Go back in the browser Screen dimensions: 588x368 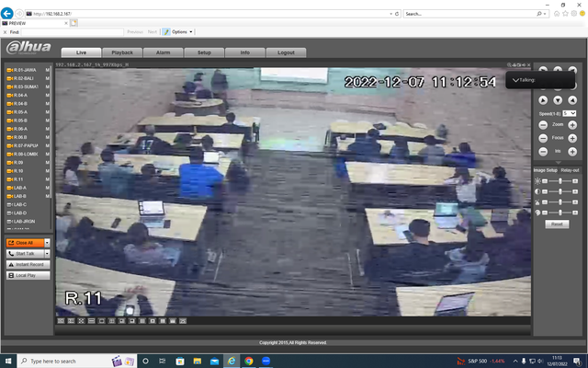point(6,14)
